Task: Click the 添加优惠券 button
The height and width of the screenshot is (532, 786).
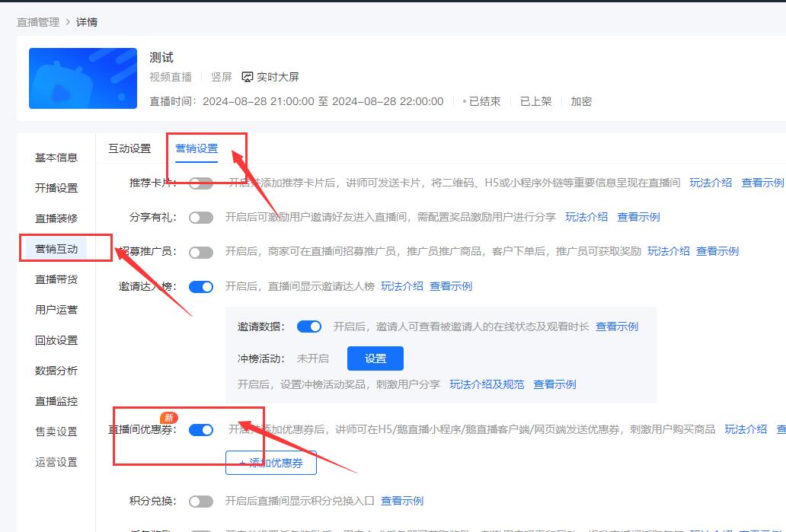Action: tap(271, 462)
